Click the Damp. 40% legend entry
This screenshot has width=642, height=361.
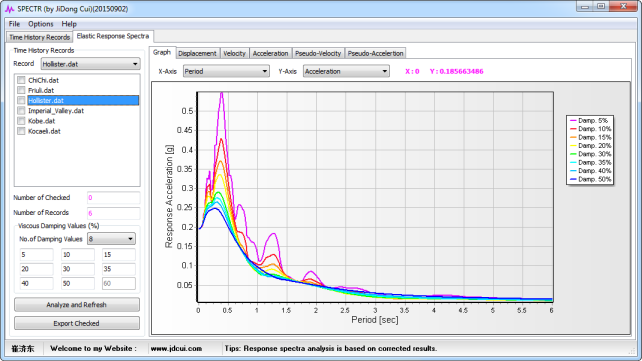[590, 171]
